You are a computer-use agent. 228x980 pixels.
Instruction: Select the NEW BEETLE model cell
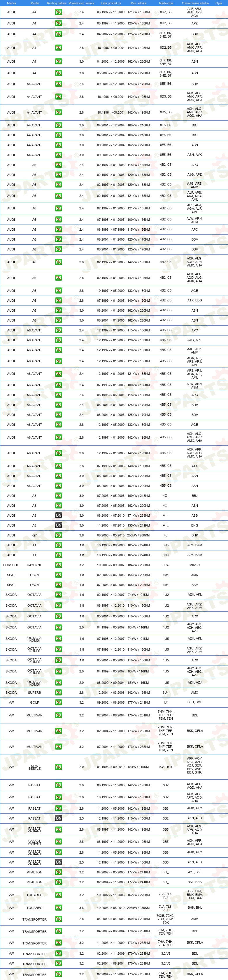point(34,767)
